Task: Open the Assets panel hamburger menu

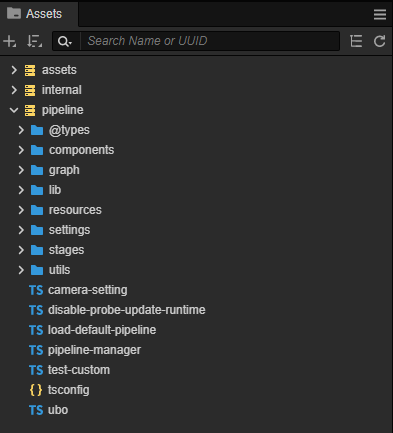Action: click(x=380, y=14)
